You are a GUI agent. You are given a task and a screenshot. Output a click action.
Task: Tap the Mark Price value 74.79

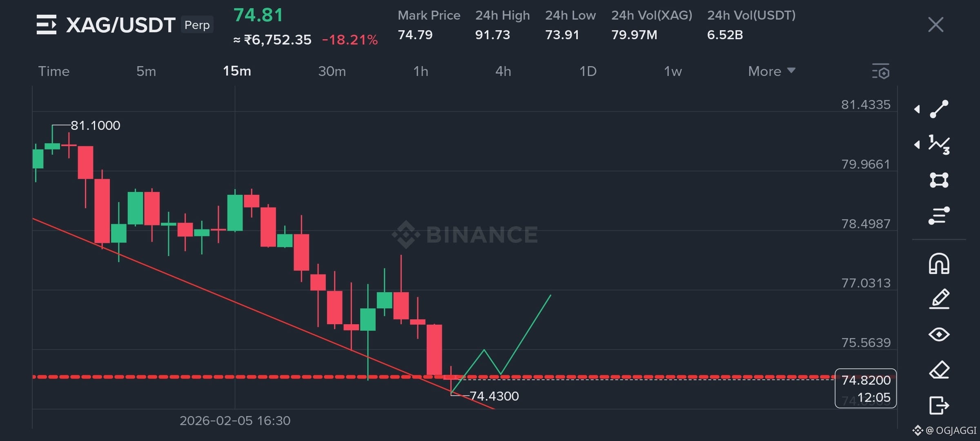coord(415,35)
